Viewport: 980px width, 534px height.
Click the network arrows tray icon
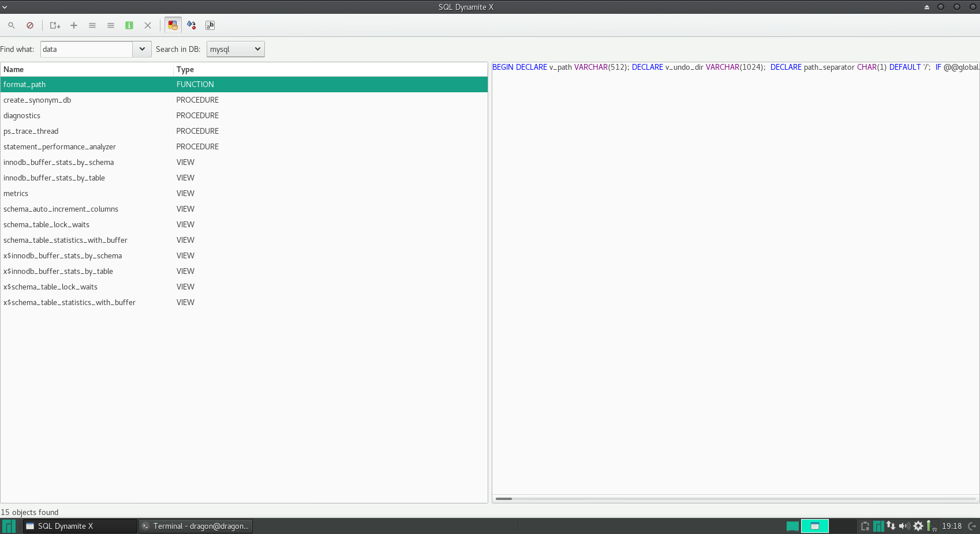[x=891, y=526]
